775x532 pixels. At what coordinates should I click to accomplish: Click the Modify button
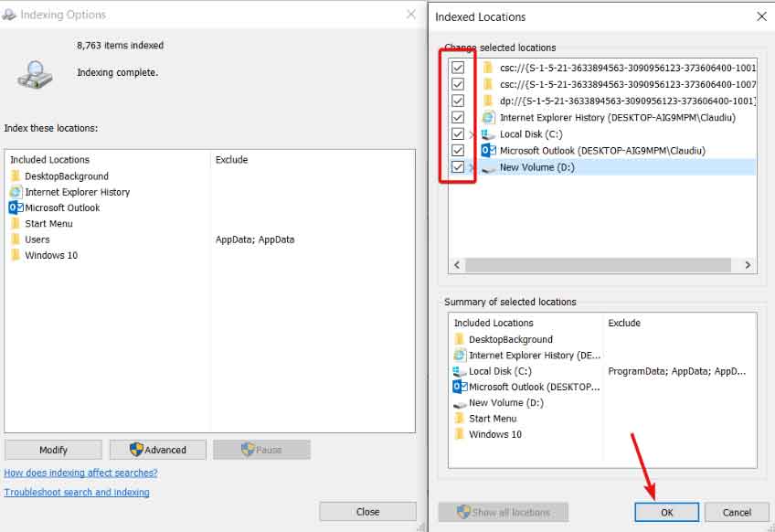click(x=53, y=450)
